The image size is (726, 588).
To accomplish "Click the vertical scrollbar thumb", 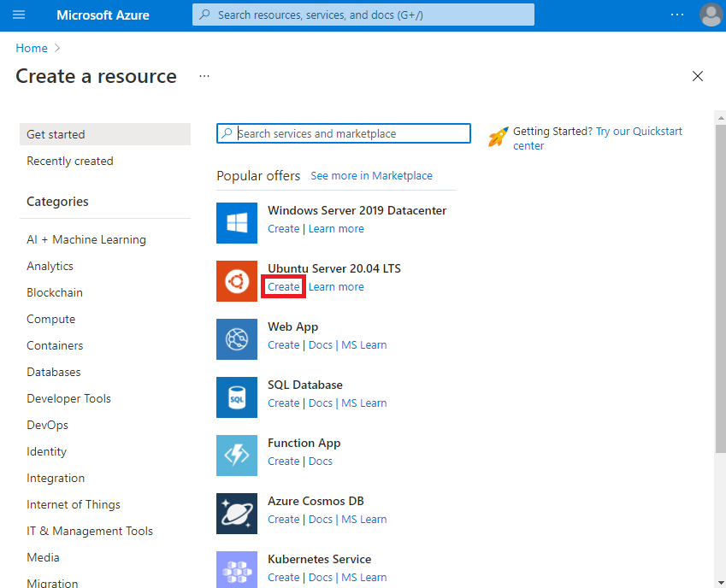I will pyautogui.click(x=721, y=289).
